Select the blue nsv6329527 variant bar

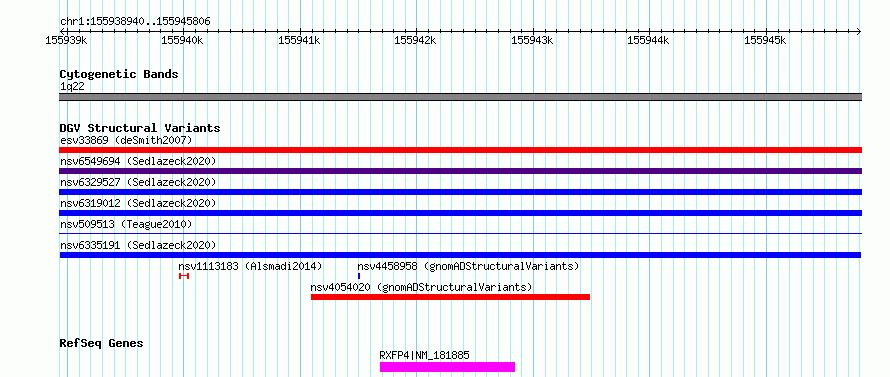click(460, 192)
